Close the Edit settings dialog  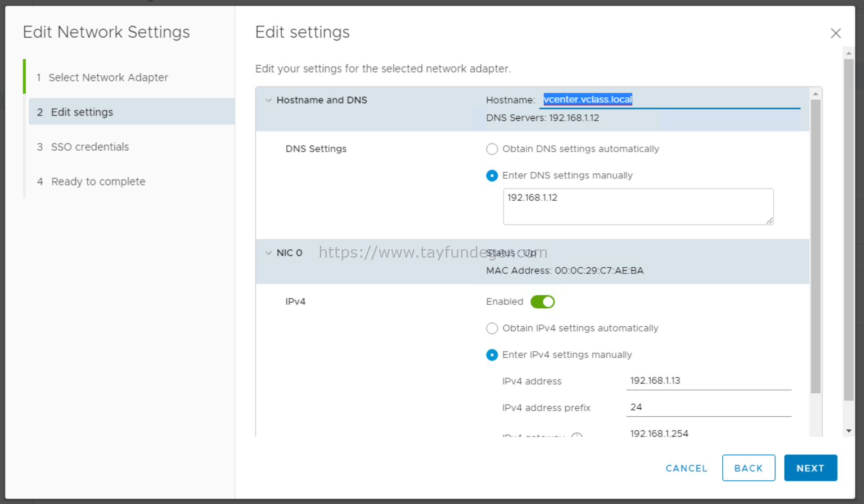point(836,34)
